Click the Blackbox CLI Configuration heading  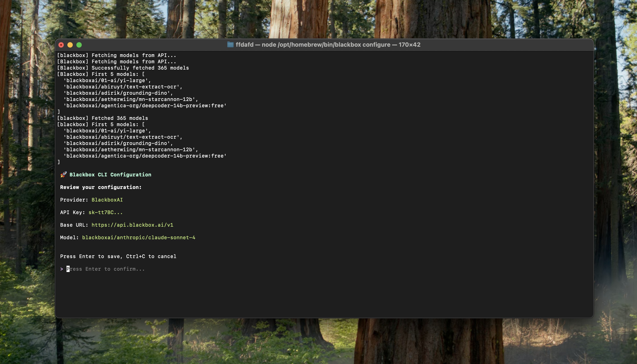coord(110,175)
